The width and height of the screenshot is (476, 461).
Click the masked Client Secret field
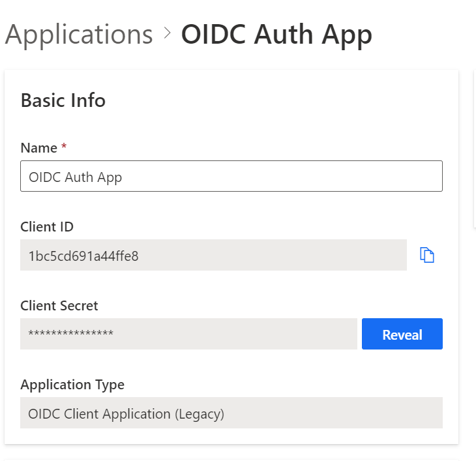pos(188,334)
